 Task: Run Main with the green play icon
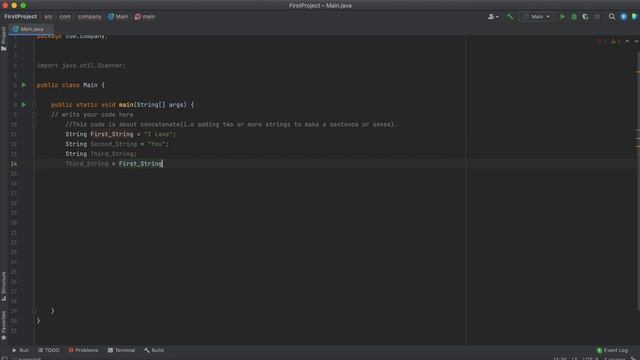(562, 17)
